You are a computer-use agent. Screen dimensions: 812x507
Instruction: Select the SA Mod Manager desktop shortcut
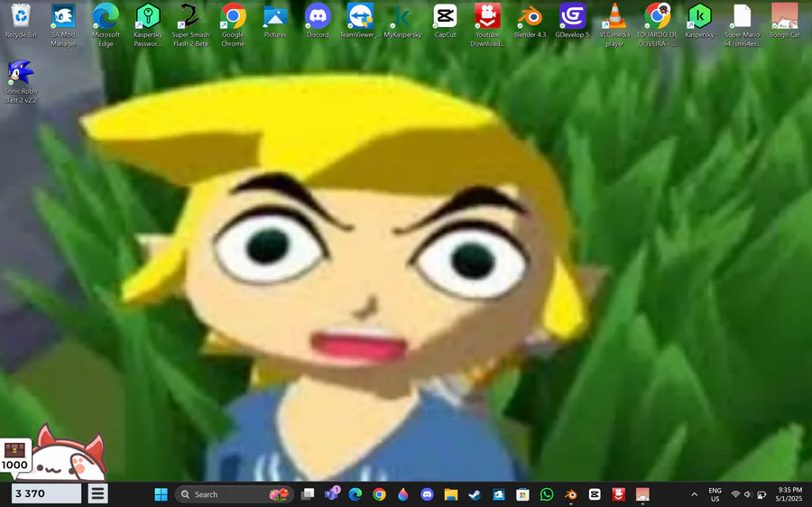[x=63, y=25]
